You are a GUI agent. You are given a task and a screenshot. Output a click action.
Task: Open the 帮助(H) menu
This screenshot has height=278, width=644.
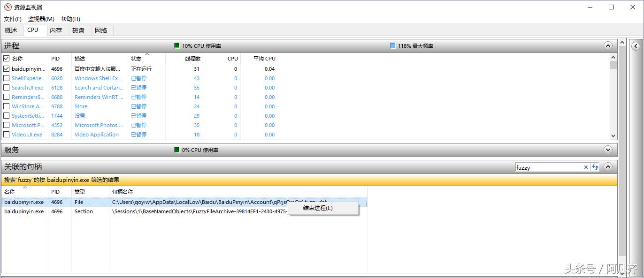point(69,19)
